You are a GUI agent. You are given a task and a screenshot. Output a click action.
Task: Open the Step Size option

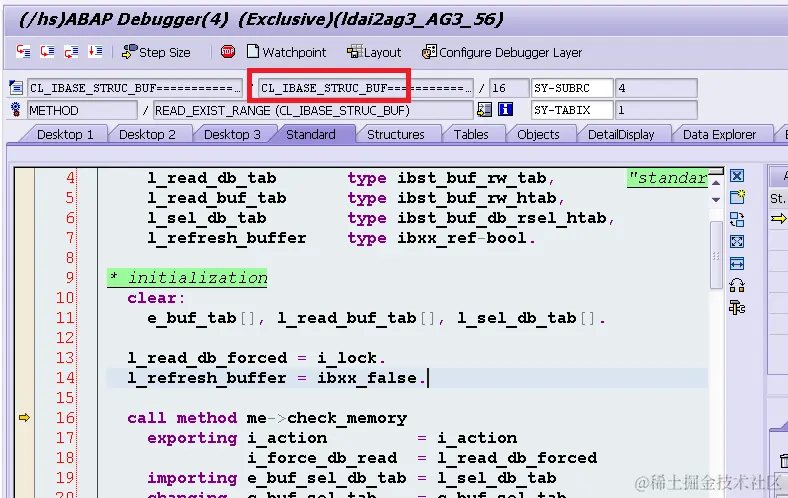click(156, 52)
